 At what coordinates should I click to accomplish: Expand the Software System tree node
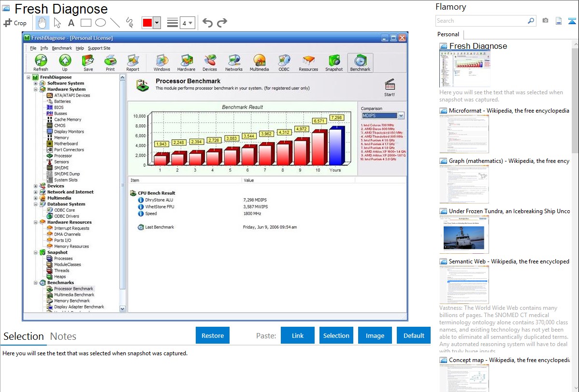click(36, 83)
